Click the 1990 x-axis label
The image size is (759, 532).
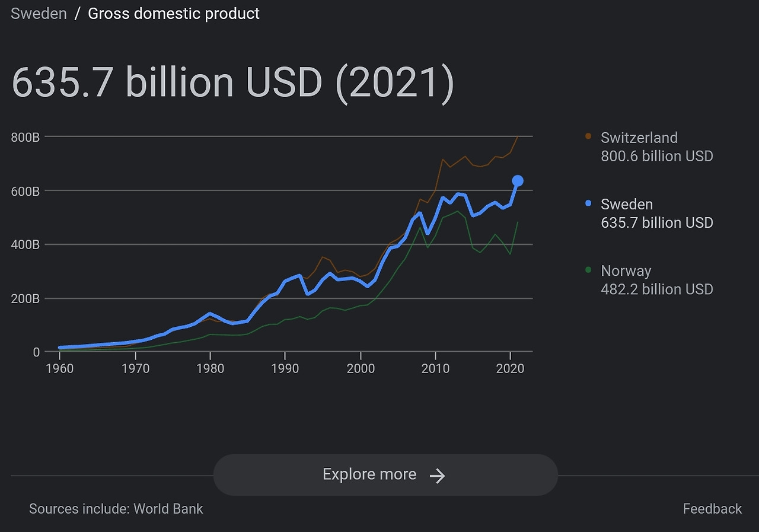tap(285, 368)
